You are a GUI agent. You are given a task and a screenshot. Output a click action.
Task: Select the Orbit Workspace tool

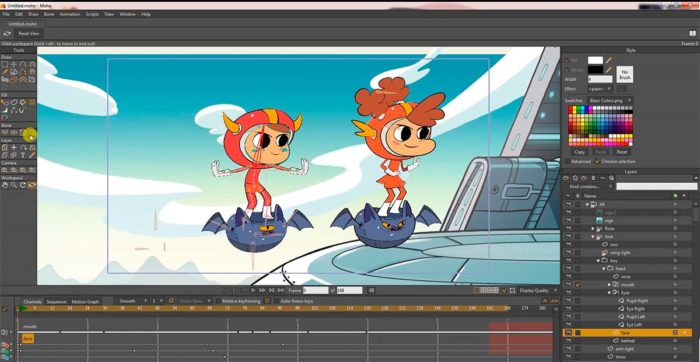point(32,185)
